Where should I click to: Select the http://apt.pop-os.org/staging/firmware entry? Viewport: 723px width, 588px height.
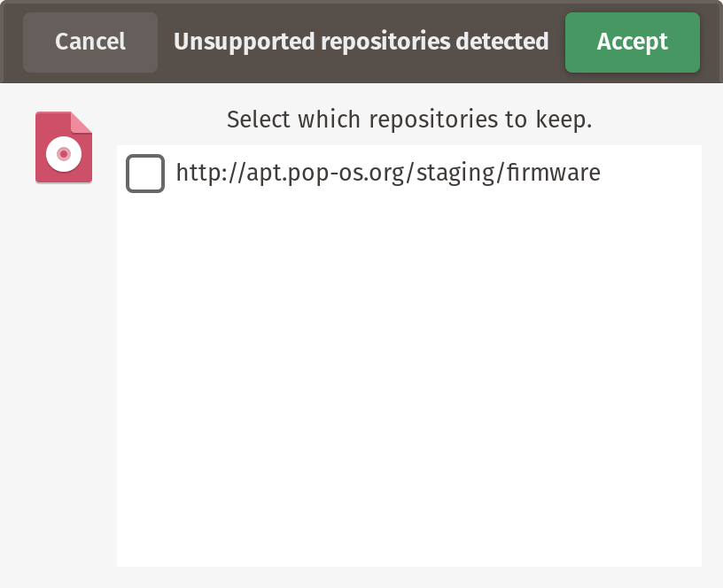(x=387, y=174)
